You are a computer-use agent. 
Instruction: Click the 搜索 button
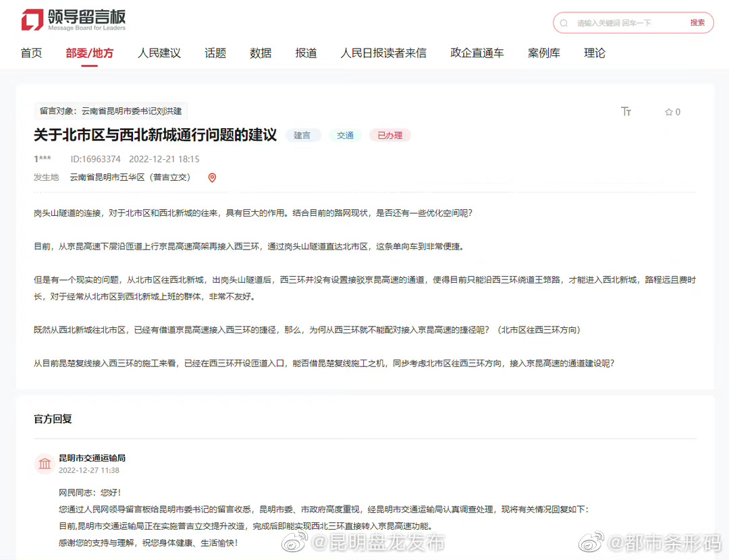697,23
